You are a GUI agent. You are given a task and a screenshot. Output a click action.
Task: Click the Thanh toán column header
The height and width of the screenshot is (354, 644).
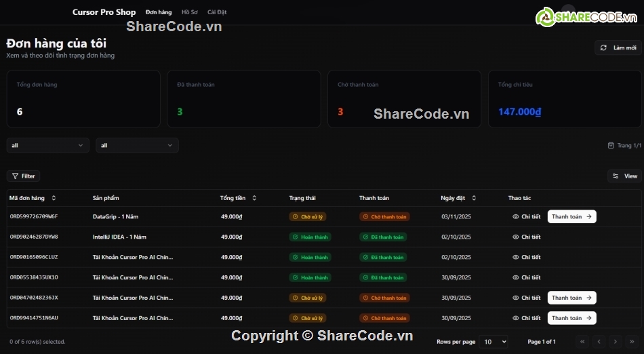pos(374,198)
